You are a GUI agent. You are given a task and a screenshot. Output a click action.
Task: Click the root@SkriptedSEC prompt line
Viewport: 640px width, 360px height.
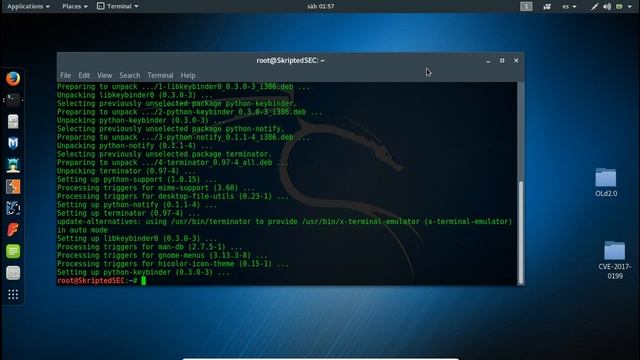click(101, 280)
